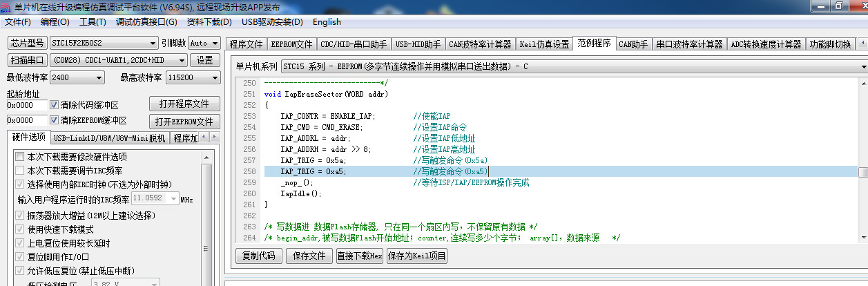Click the EEPROM start address 0x0000 field
868x286 pixels.
[27, 120]
